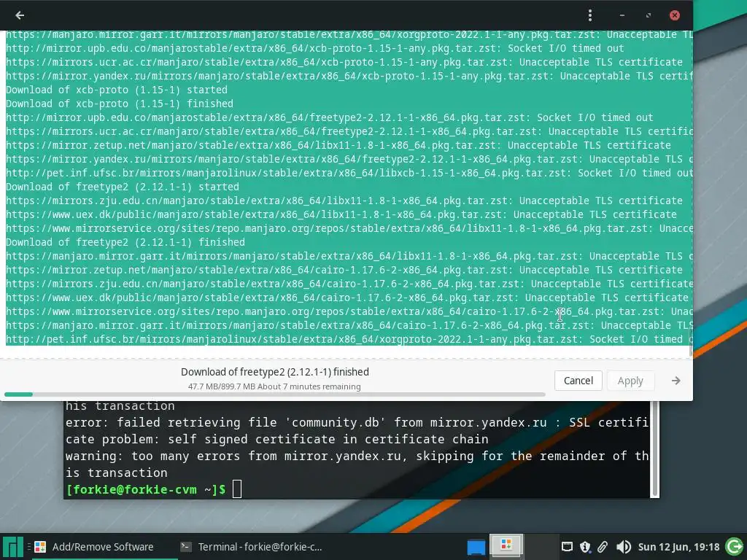747x560 pixels.
Task: Click the 'Download of xcb-proto (1.15-1) started' log line
Action: pyautogui.click(x=116, y=90)
